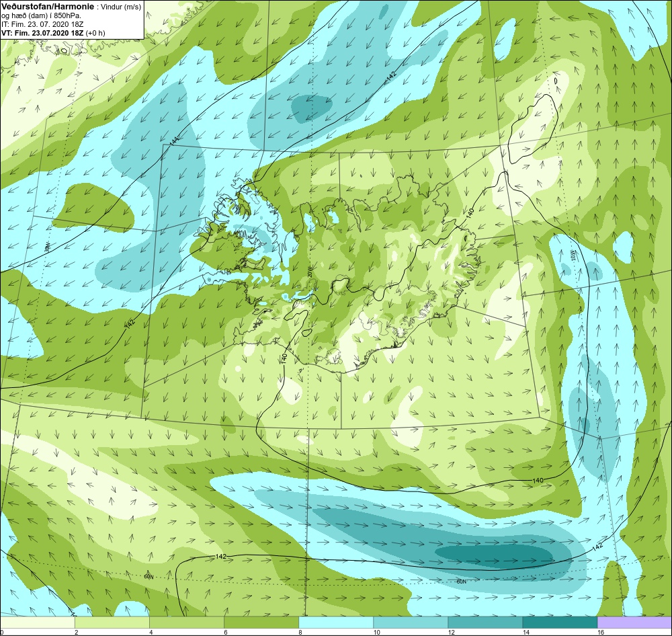Click legend tick value "2"
This screenshot has height=636, width=672.
click(76, 632)
